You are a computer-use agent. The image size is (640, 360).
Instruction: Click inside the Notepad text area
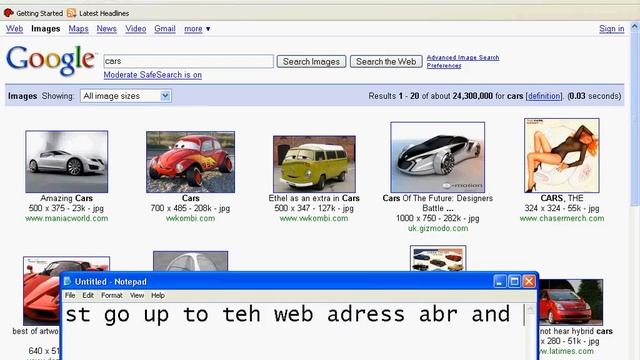[x=293, y=331]
